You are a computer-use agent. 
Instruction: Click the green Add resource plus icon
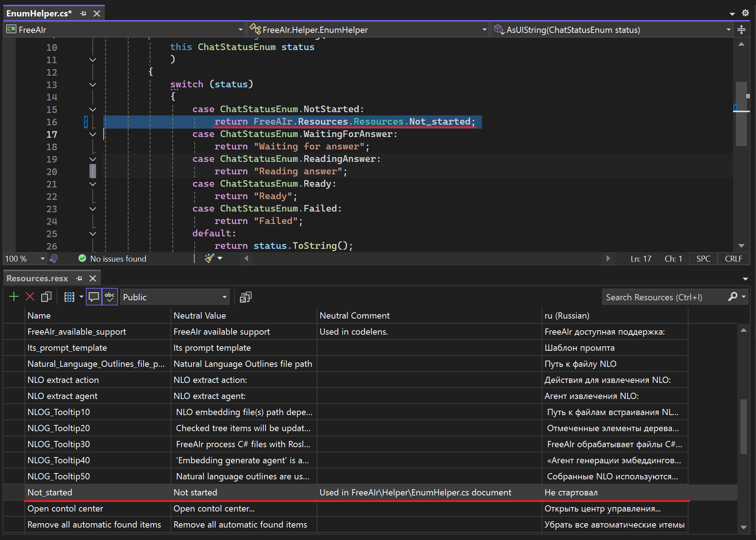[14, 297]
